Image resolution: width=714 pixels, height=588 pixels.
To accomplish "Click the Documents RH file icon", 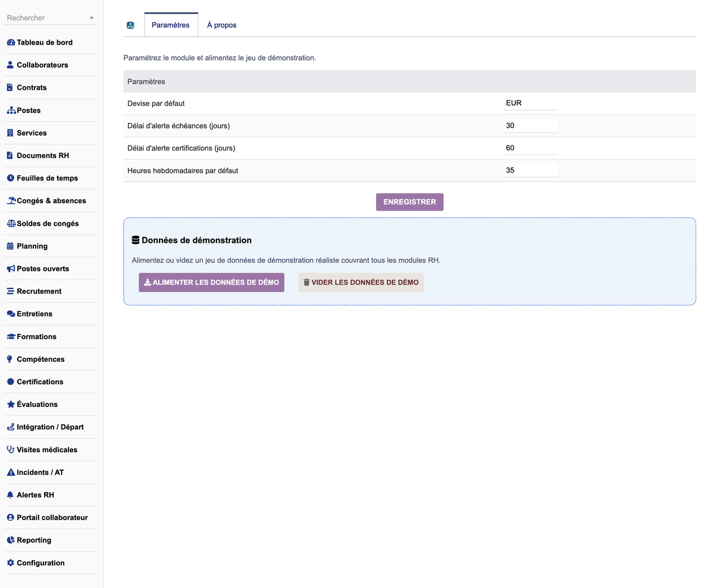I will pyautogui.click(x=10, y=156).
